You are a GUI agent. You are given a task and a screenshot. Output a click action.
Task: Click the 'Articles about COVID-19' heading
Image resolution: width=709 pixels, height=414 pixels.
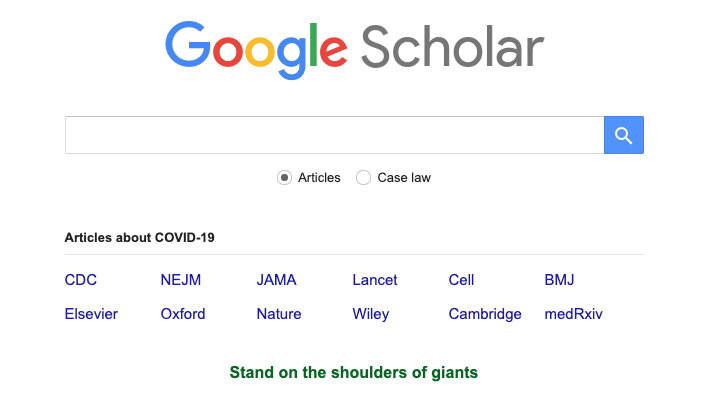click(139, 237)
